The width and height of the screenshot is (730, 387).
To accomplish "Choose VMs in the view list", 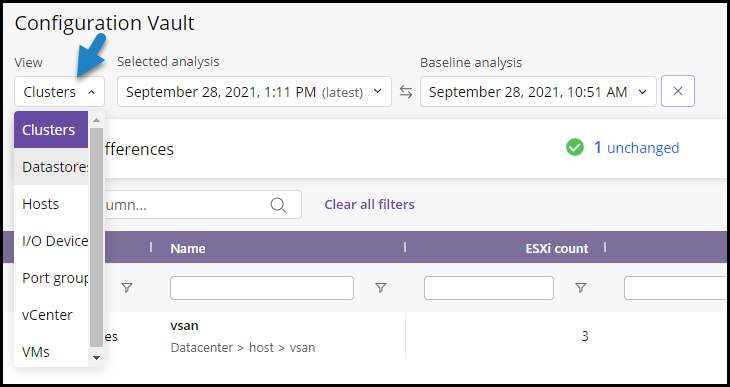I will coord(51,352).
